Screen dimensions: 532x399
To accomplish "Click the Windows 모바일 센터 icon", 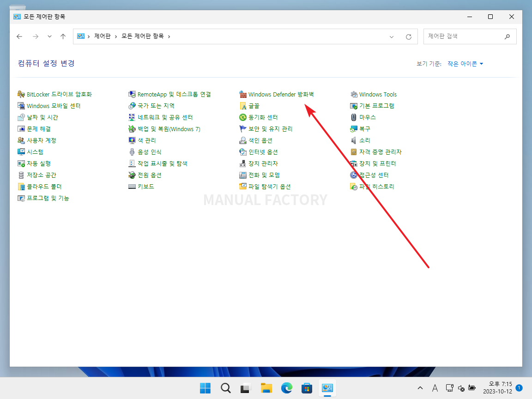I will click(x=21, y=106).
